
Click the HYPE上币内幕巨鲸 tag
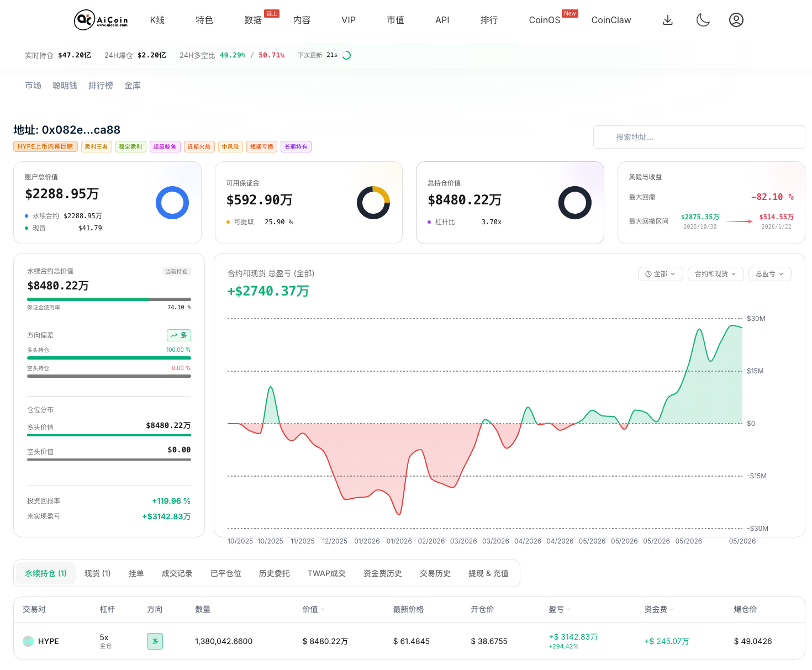click(x=45, y=146)
